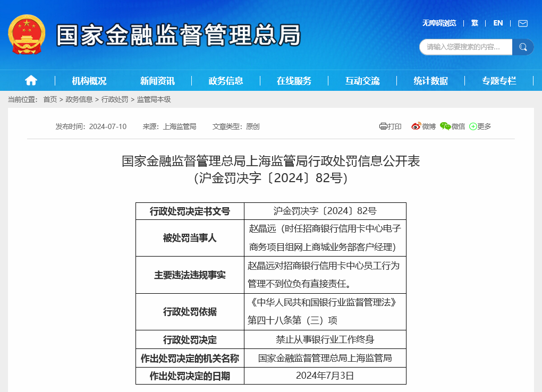The image size is (542, 392).
Task: Click table value 沪金罚决字〔2024〕82号
Action: [x=325, y=211]
